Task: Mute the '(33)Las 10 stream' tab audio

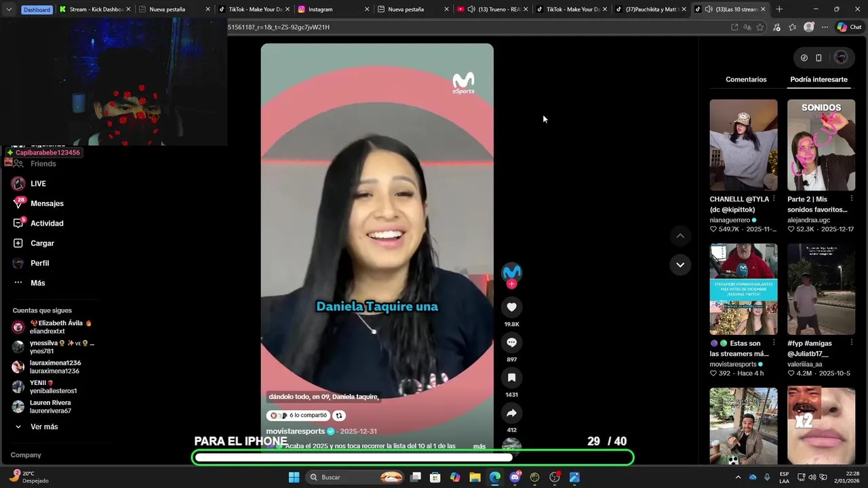Action: pos(708,9)
